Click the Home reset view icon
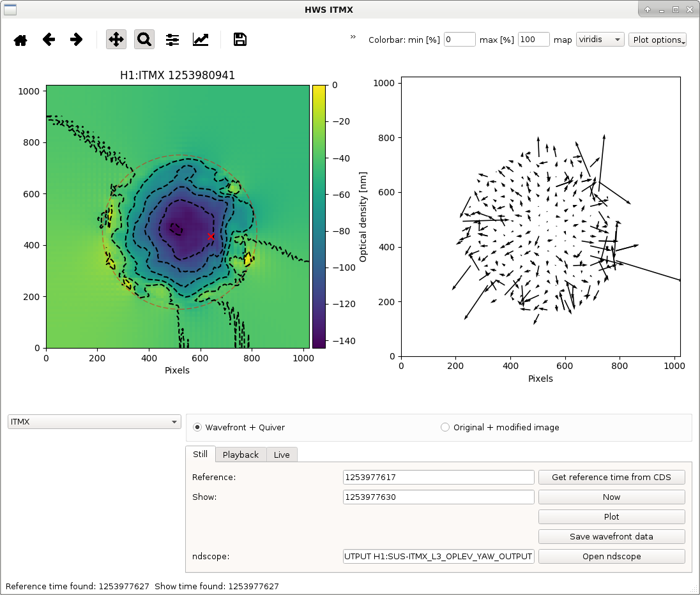 [x=20, y=40]
